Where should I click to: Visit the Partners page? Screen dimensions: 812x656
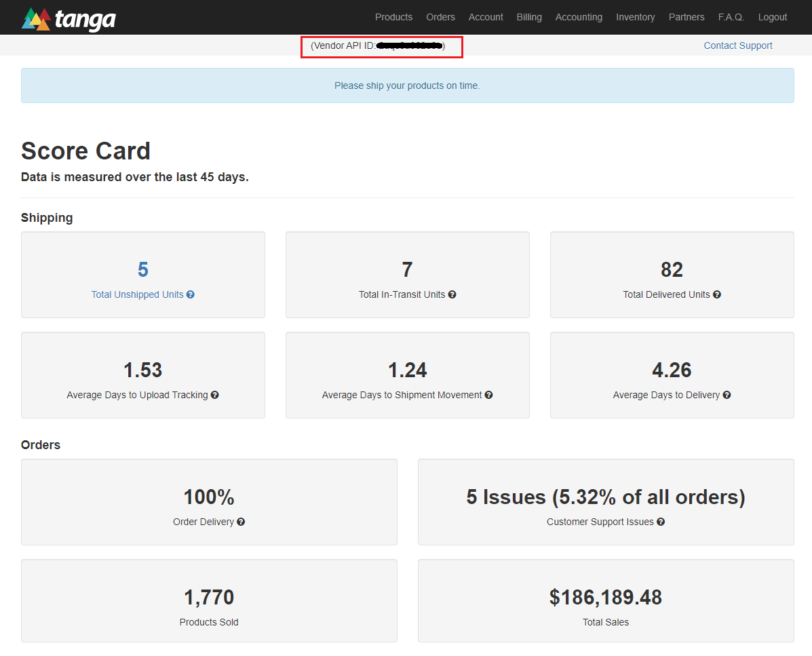(x=687, y=16)
